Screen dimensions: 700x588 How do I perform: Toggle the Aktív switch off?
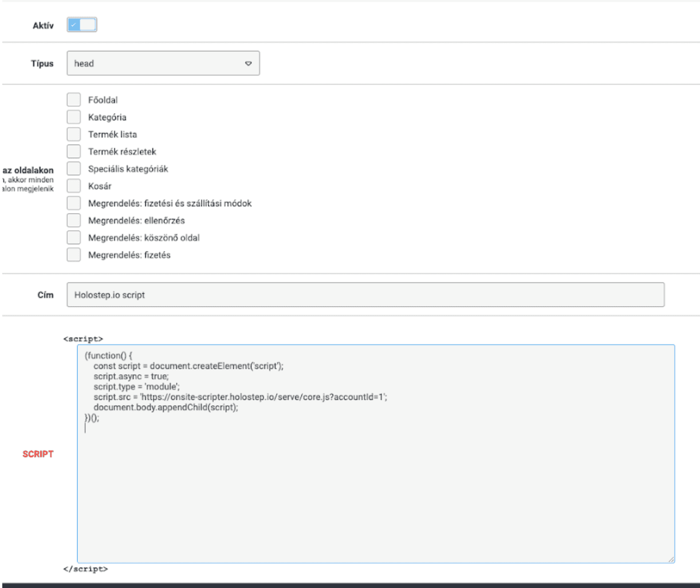point(82,25)
